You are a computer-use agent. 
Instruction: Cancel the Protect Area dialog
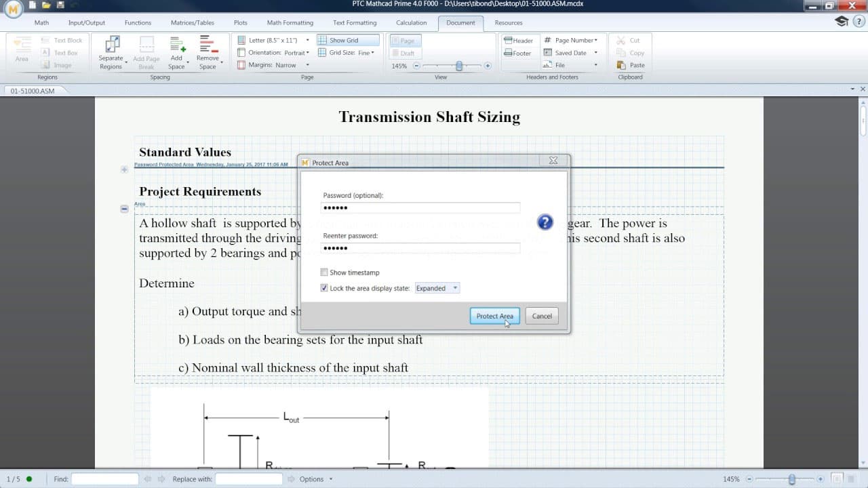[541, 315]
